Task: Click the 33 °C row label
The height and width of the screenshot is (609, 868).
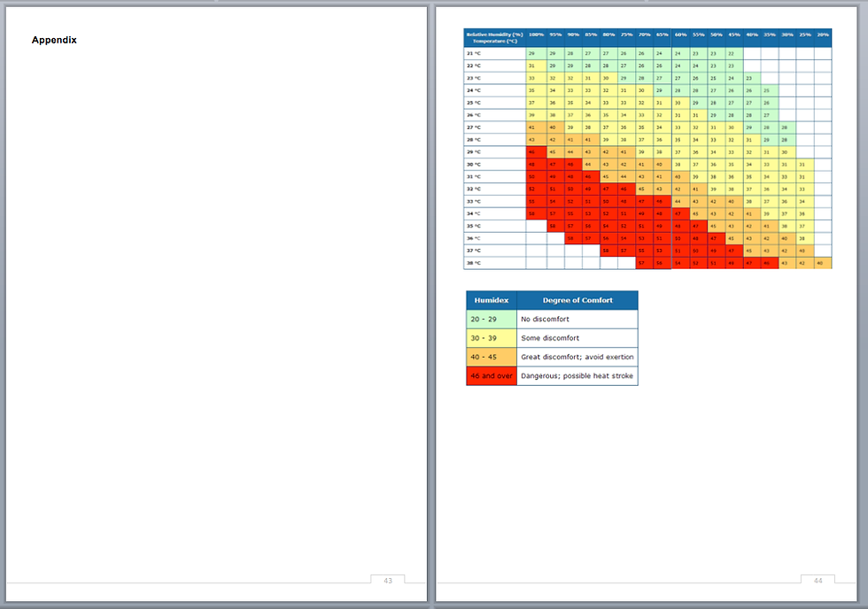Action: click(x=474, y=201)
